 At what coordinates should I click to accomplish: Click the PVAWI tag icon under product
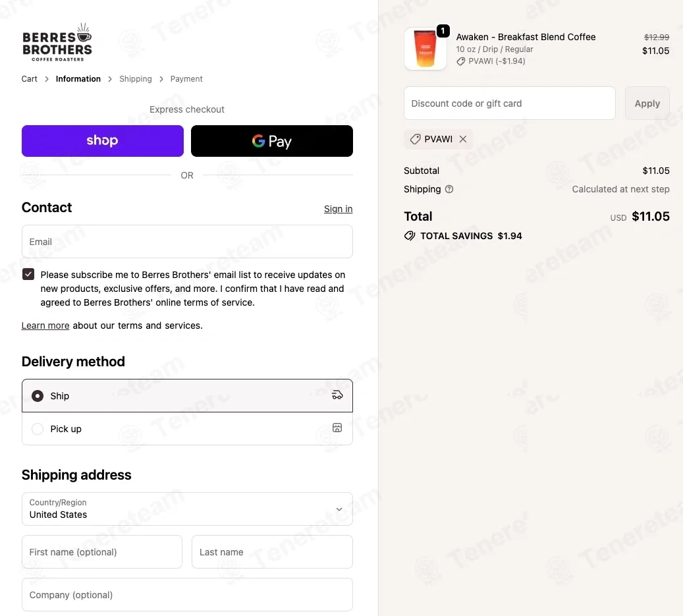pyautogui.click(x=460, y=61)
